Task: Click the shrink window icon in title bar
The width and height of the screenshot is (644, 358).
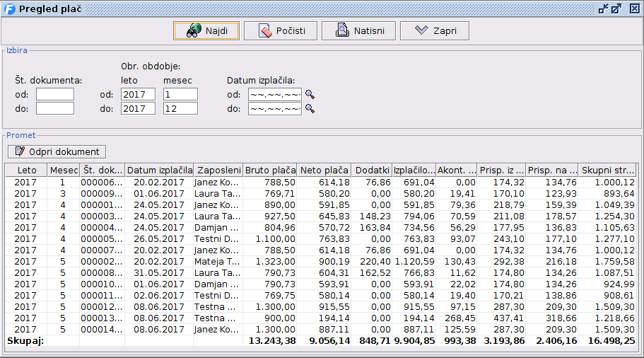Action: click(603, 8)
